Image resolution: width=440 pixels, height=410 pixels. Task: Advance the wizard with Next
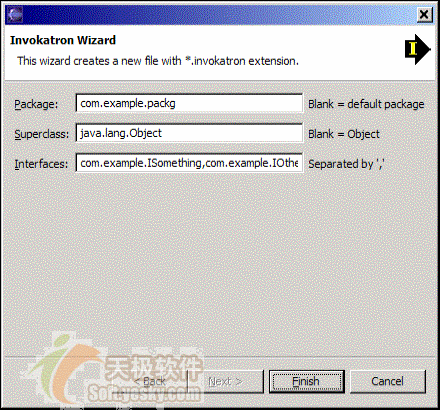pos(225,381)
